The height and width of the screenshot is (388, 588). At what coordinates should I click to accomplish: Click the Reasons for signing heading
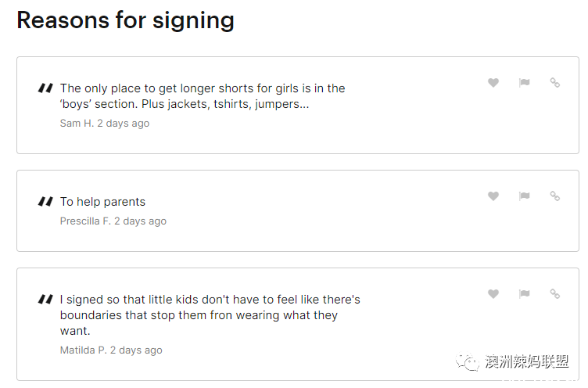126,20
